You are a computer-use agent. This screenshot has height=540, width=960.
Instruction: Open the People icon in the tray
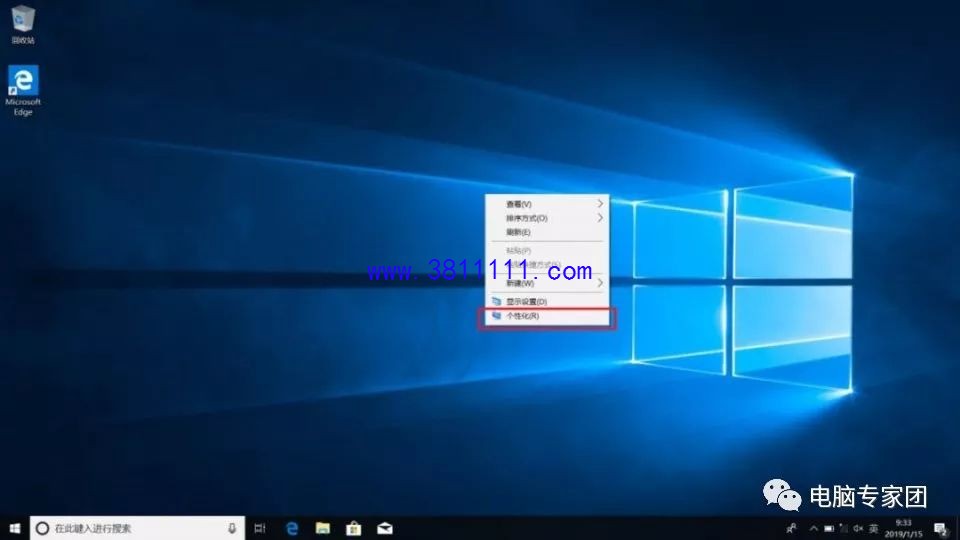pos(791,528)
